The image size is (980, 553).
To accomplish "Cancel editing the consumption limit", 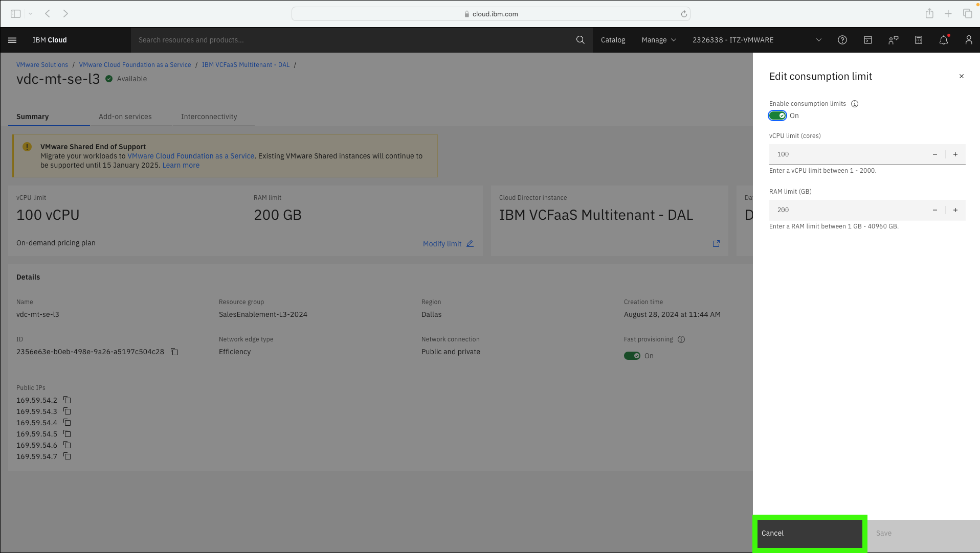I will point(810,533).
